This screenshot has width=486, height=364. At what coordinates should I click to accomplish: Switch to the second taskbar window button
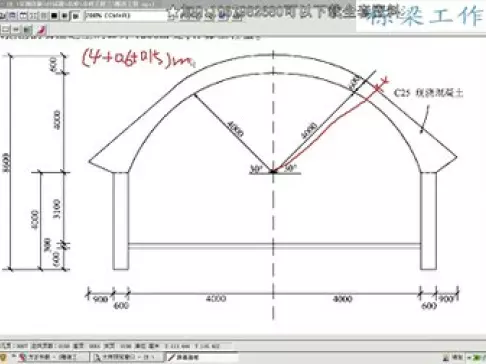pos(127,358)
